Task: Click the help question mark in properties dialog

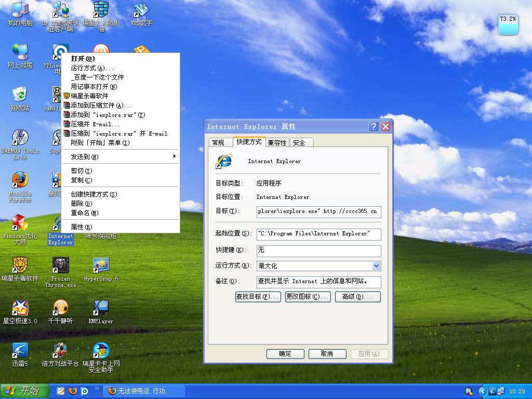Action: 374,127
